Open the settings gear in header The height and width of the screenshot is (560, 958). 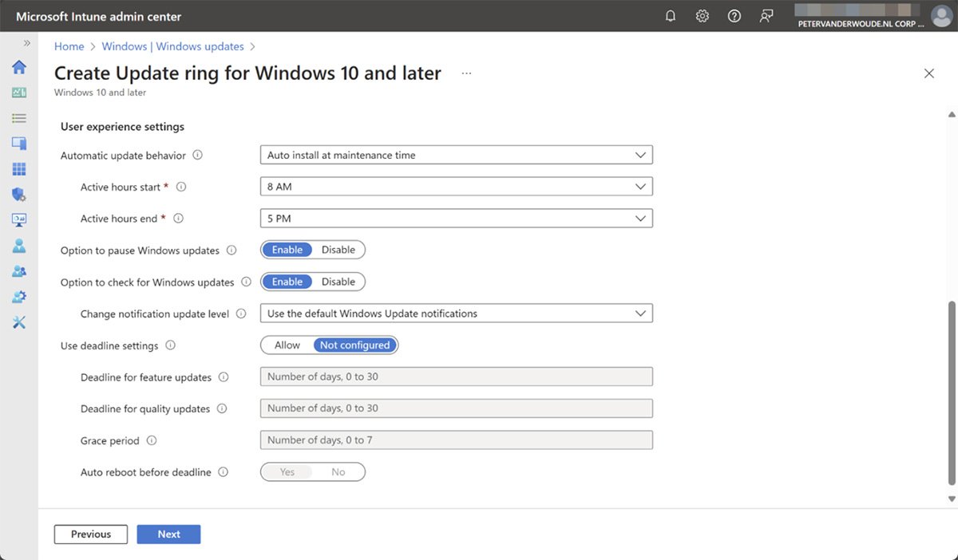click(703, 16)
